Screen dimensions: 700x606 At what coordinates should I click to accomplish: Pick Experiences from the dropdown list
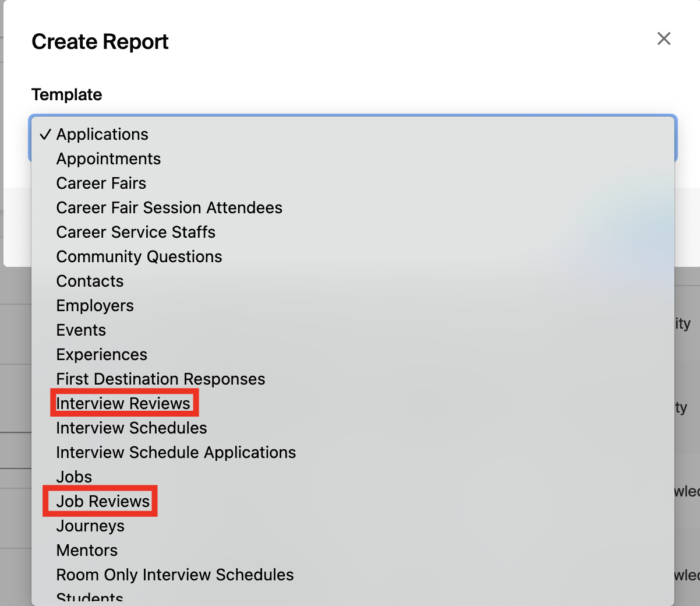click(x=353, y=354)
